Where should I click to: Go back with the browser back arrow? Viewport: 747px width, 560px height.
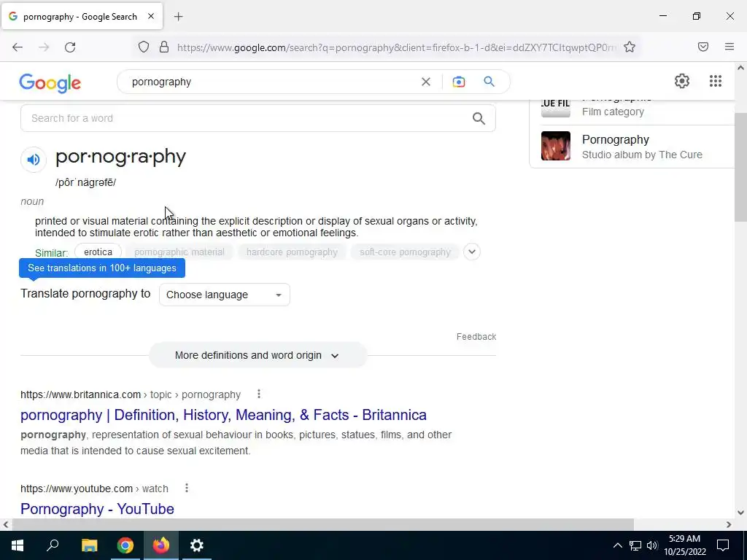pos(18,47)
